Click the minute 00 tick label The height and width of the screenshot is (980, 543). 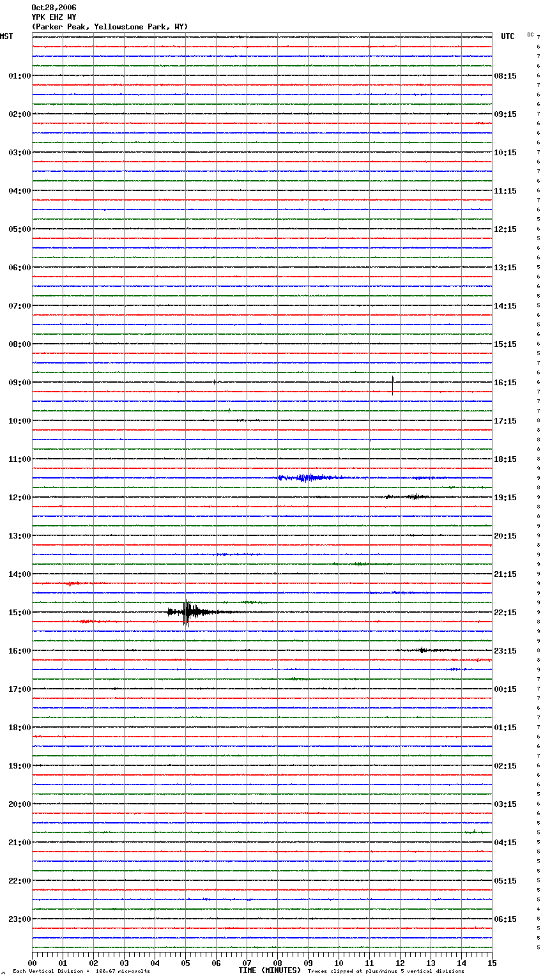32,963
